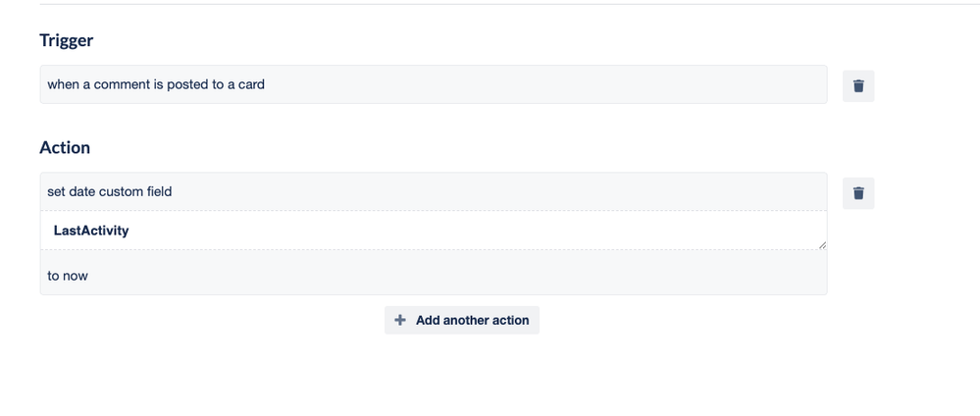Focus the LastActivity custom field name box
The width and height of the screenshot is (980, 416).
[434, 231]
